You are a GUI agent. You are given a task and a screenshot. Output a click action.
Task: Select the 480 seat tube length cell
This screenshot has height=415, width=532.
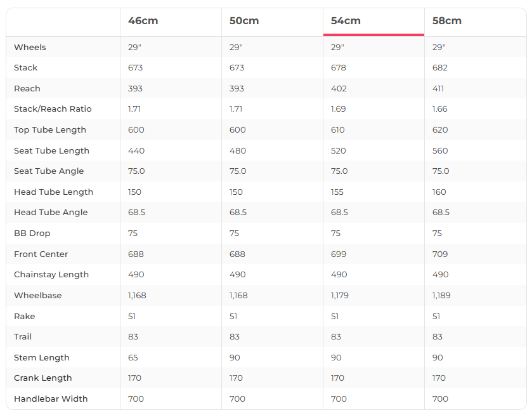click(238, 151)
